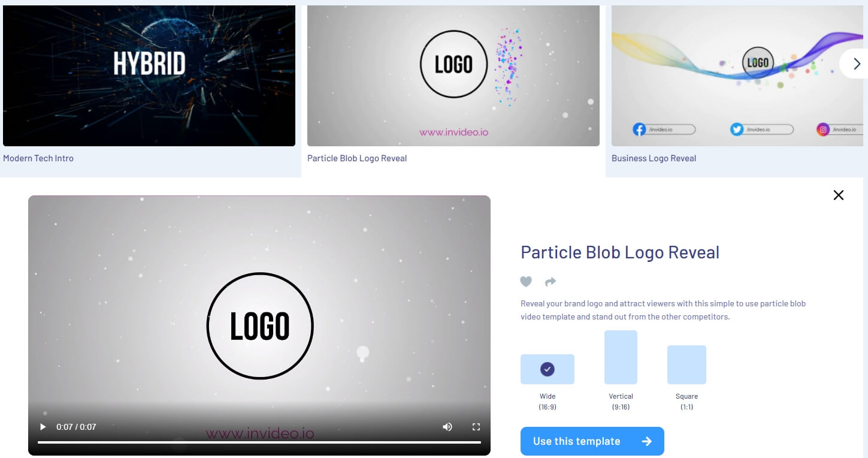Mute the preview video volume

pos(447,427)
